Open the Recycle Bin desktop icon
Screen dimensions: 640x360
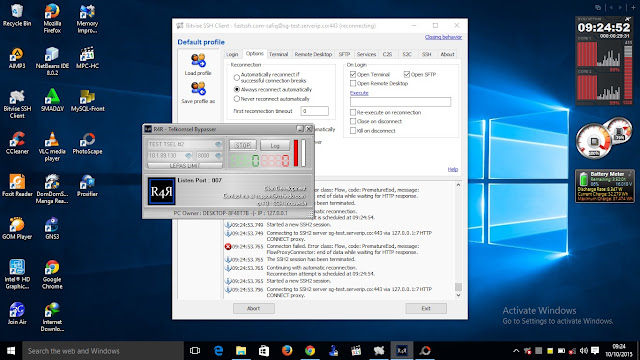(x=17, y=15)
